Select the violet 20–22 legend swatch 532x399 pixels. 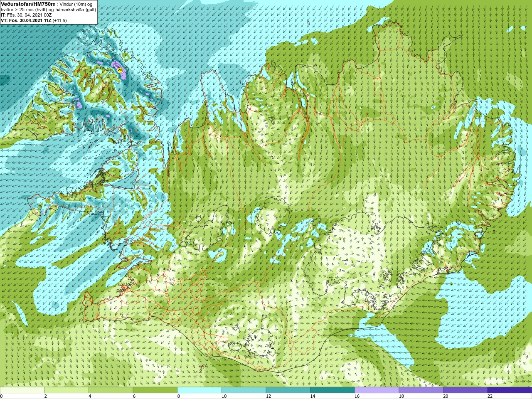(x=465, y=390)
